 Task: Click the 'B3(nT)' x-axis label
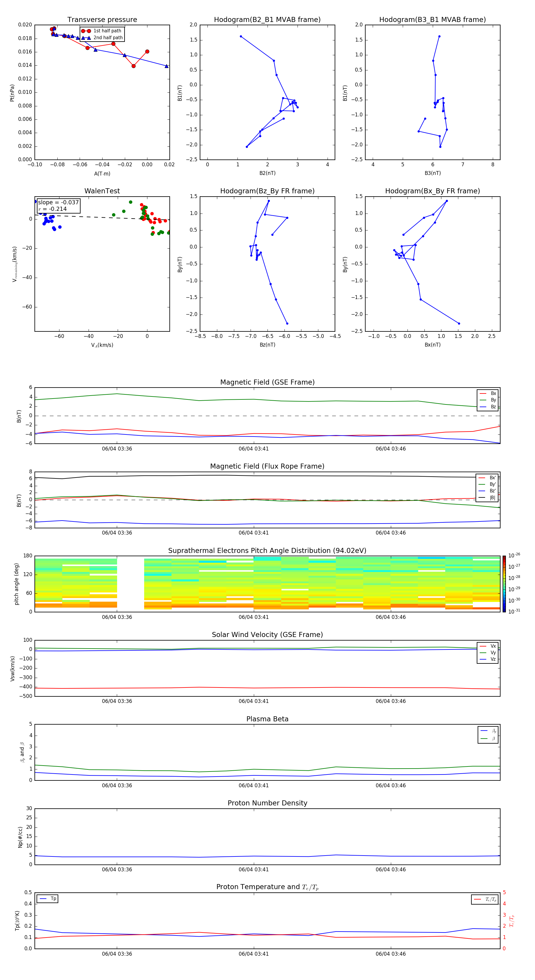[x=432, y=173]
